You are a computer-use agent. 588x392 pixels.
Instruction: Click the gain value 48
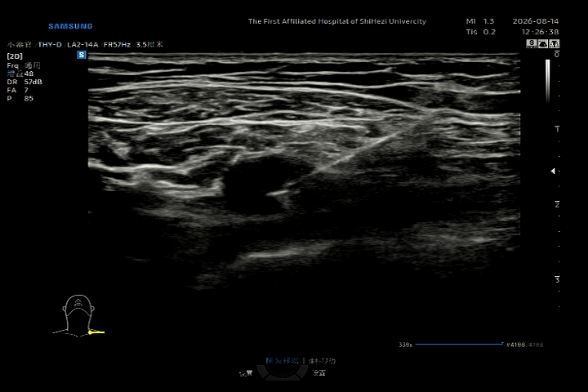[29, 73]
